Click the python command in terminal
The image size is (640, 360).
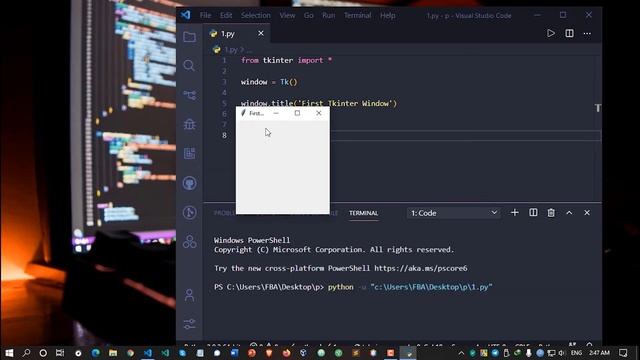click(341, 287)
